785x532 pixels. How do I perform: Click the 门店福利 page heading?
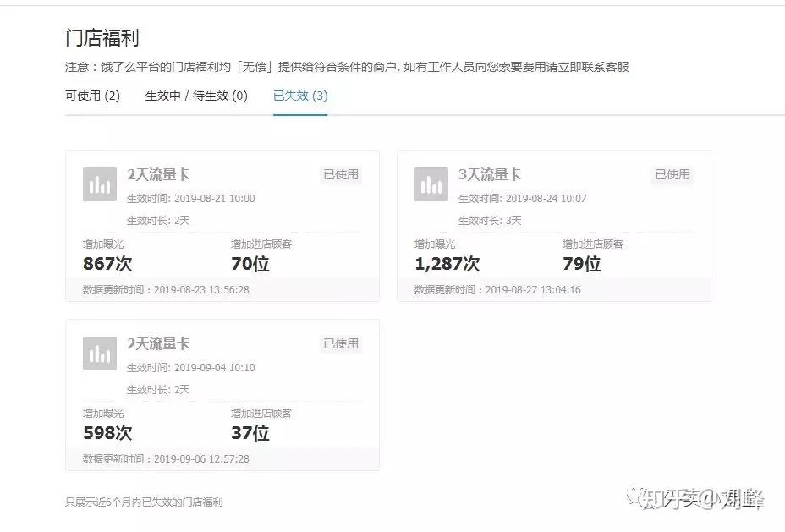tap(102, 38)
